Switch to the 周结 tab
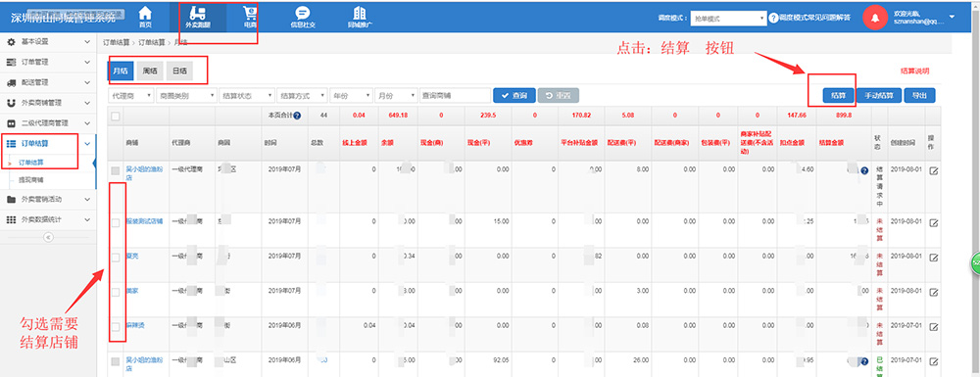Image resolution: width=980 pixels, height=377 pixels. [150, 71]
